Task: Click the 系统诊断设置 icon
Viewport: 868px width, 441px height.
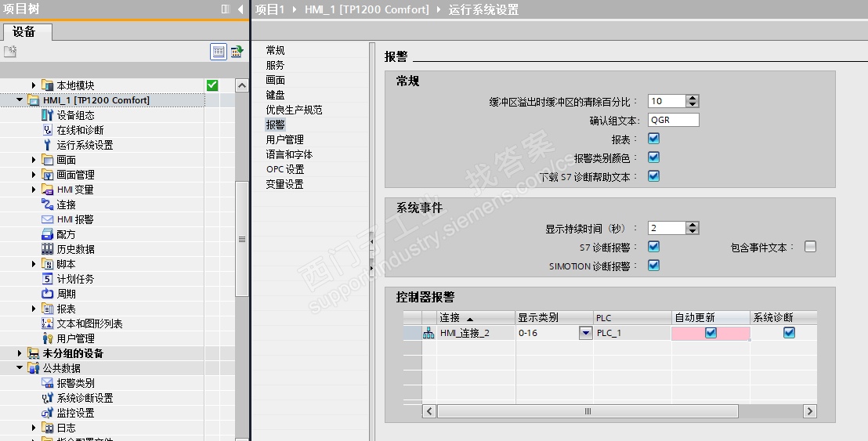Action: [x=48, y=398]
